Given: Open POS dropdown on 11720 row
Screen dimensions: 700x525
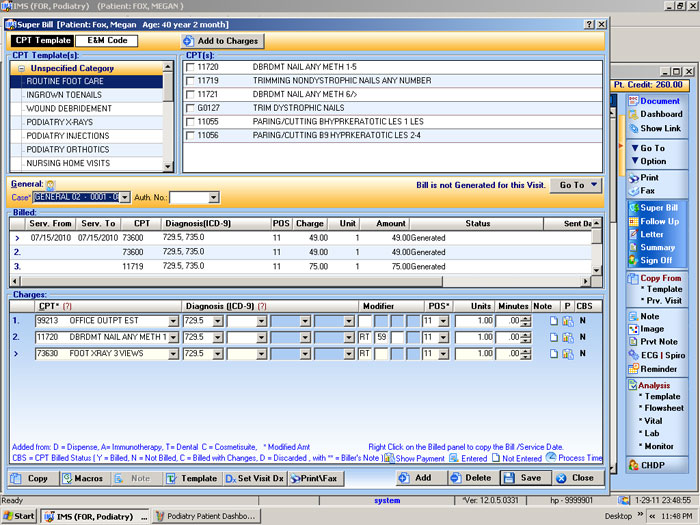Looking at the screenshot, I should tap(443, 338).
